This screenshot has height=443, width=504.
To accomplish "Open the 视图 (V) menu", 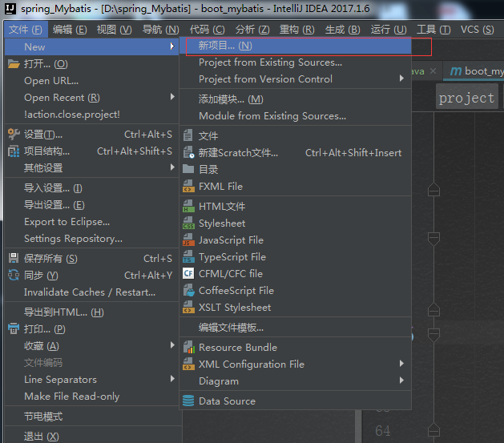I will point(114,30).
